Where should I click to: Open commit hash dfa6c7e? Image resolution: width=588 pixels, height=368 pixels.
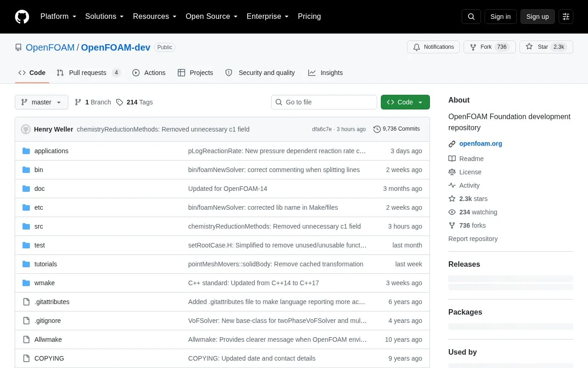[322, 129]
